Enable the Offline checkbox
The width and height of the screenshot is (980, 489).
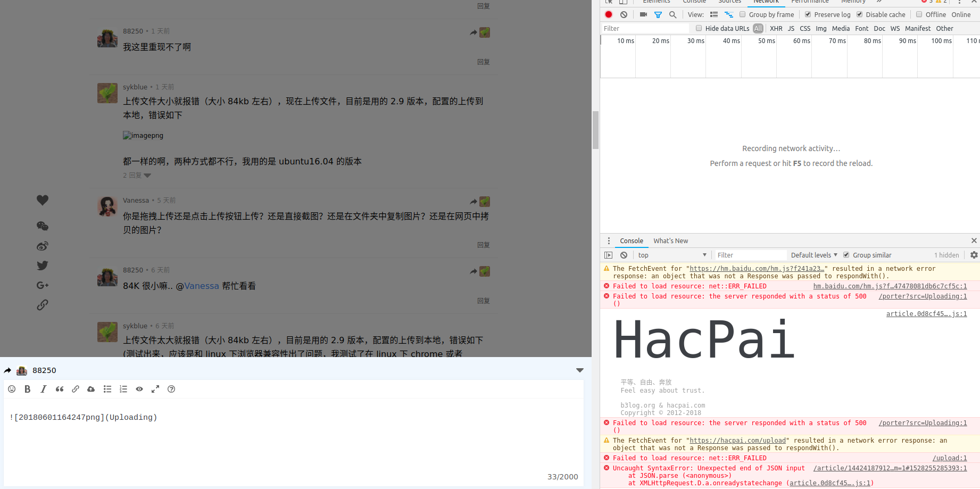point(919,14)
